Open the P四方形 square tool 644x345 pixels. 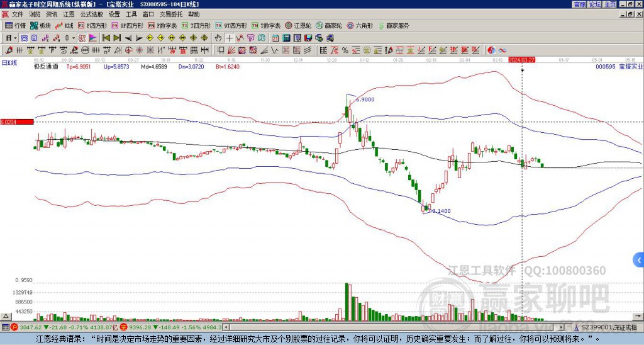pos(92,25)
